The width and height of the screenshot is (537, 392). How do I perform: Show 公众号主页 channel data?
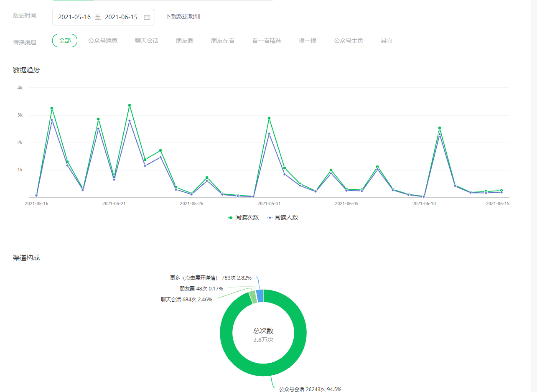tap(348, 41)
